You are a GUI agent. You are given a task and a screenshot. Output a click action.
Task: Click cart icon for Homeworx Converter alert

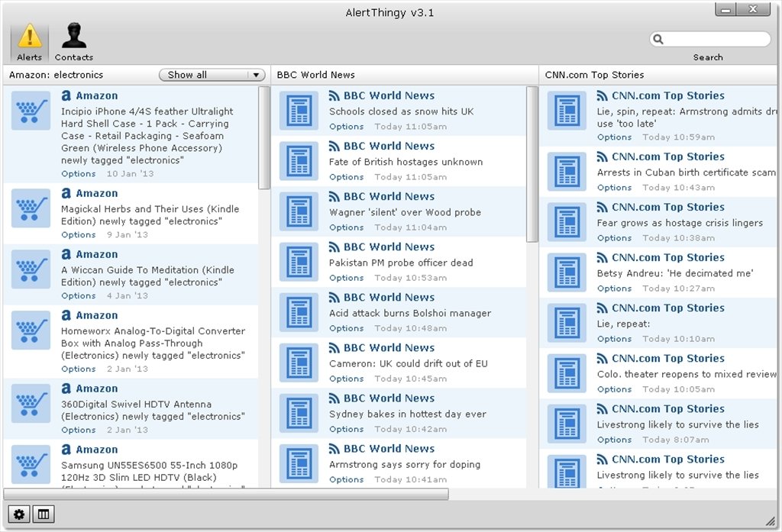(31, 330)
